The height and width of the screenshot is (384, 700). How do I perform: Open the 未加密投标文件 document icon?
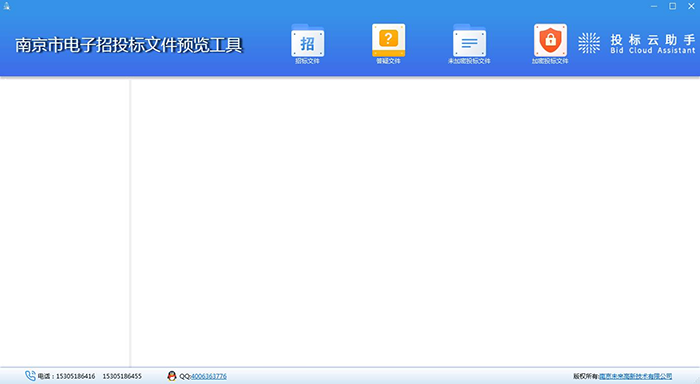pos(469,44)
